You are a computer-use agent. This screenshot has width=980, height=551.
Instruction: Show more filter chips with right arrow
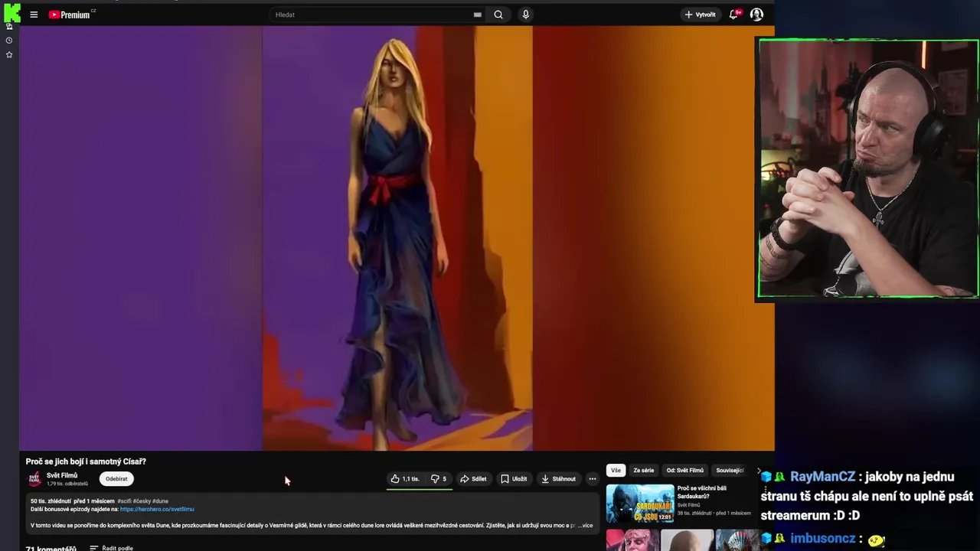point(759,471)
